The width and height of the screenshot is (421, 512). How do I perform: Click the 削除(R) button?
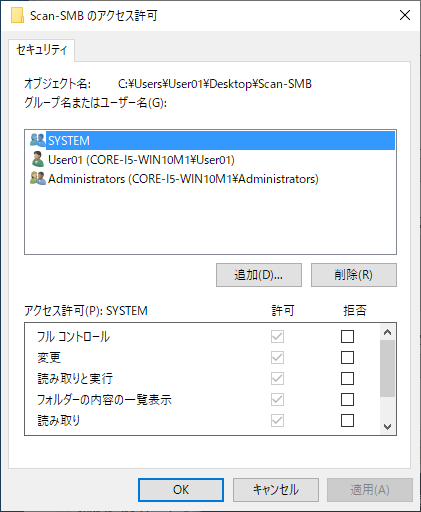354,275
